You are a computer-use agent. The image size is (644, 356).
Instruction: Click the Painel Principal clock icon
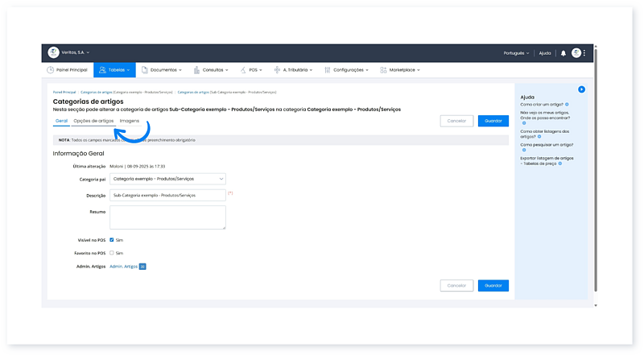tap(51, 70)
